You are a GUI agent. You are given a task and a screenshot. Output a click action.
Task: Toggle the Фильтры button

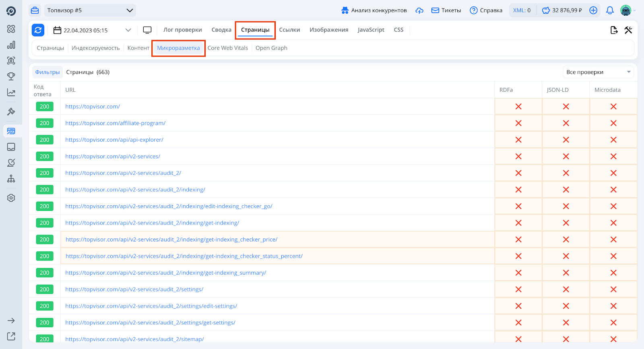(47, 72)
